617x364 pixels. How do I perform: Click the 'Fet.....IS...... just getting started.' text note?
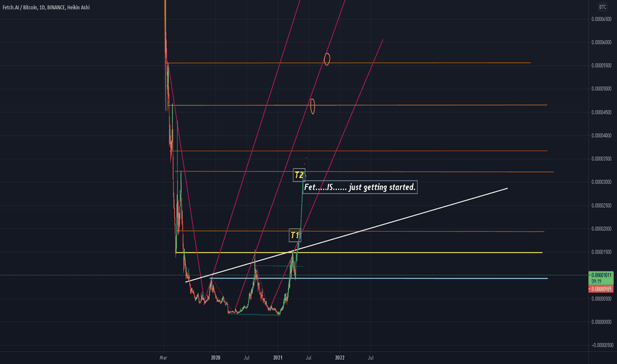tap(360, 187)
